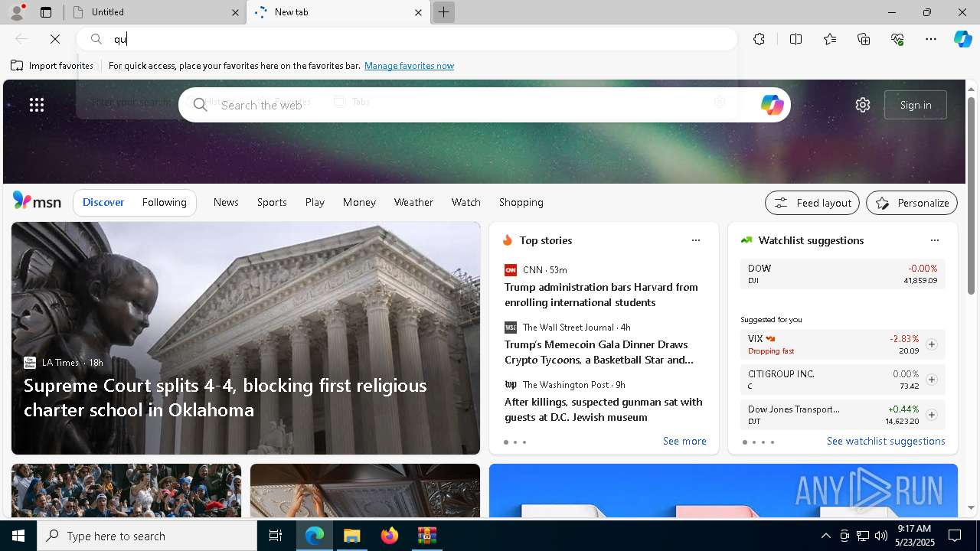Open the notification center
This screenshot has width=980, height=551.
955,536
